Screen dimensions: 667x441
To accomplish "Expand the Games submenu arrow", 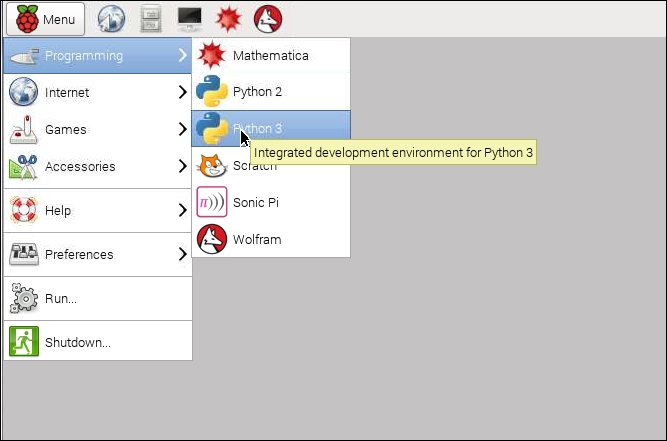I will pyautogui.click(x=182, y=129).
